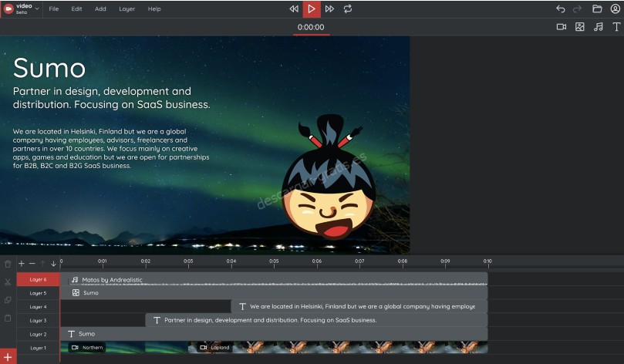Click the rewind playback icon
Image resolution: width=624 pixels, height=364 pixels.
(x=294, y=9)
